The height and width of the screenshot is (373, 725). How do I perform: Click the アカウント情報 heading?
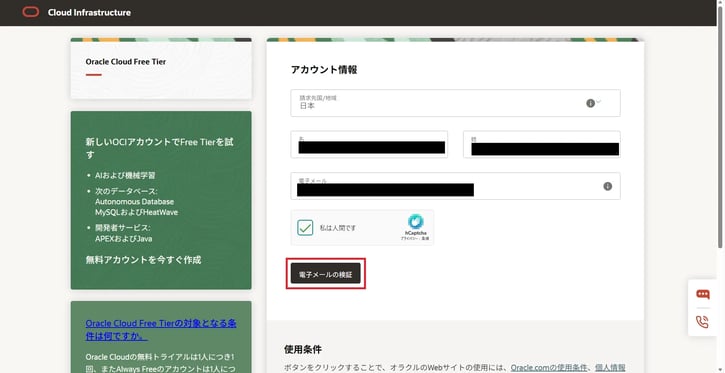pos(324,70)
